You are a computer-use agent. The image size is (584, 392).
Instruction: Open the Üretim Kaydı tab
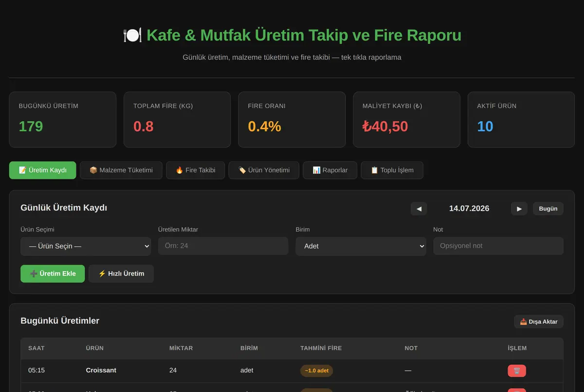coord(43,170)
